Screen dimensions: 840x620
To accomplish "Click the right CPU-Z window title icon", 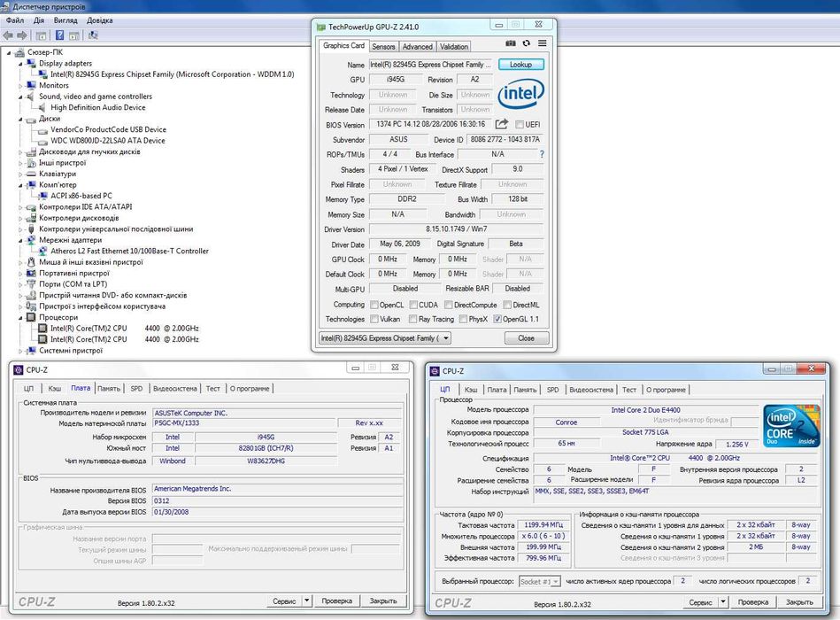I will pyautogui.click(x=435, y=371).
